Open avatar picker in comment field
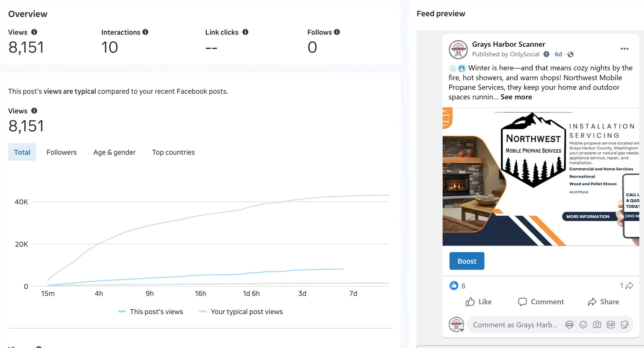This screenshot has height=348, width=644. pos(569,325)
